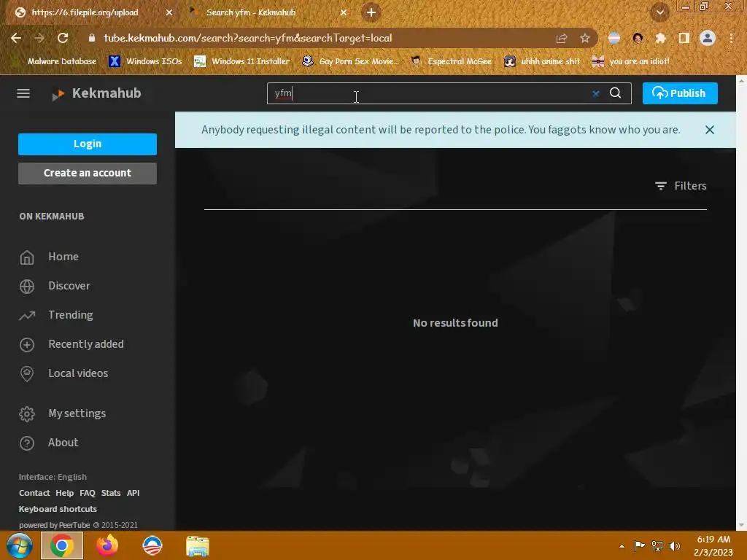Reload the current page

(63, 38)
